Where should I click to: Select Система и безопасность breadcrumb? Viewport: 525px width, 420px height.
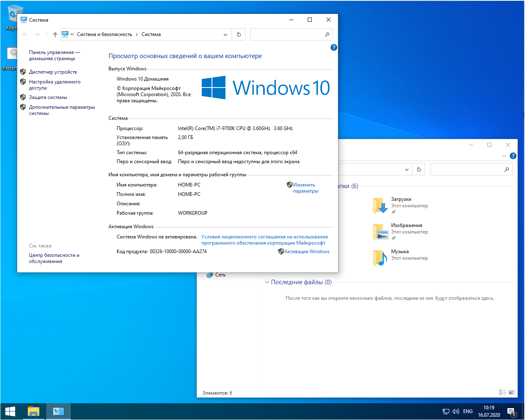click(x=104, y=34)
